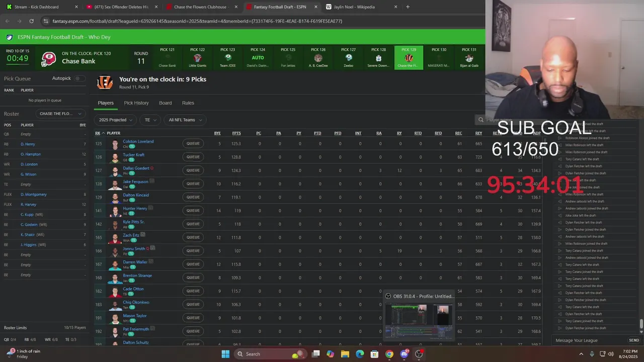This screenshot has height=362, width=644.
Task: Open the player search magnifier icon
Action: 481,120
